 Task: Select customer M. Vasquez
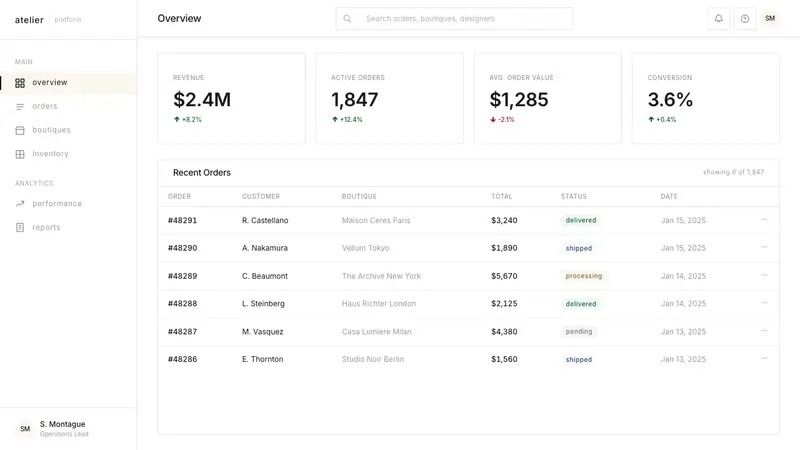pos(263,332)
